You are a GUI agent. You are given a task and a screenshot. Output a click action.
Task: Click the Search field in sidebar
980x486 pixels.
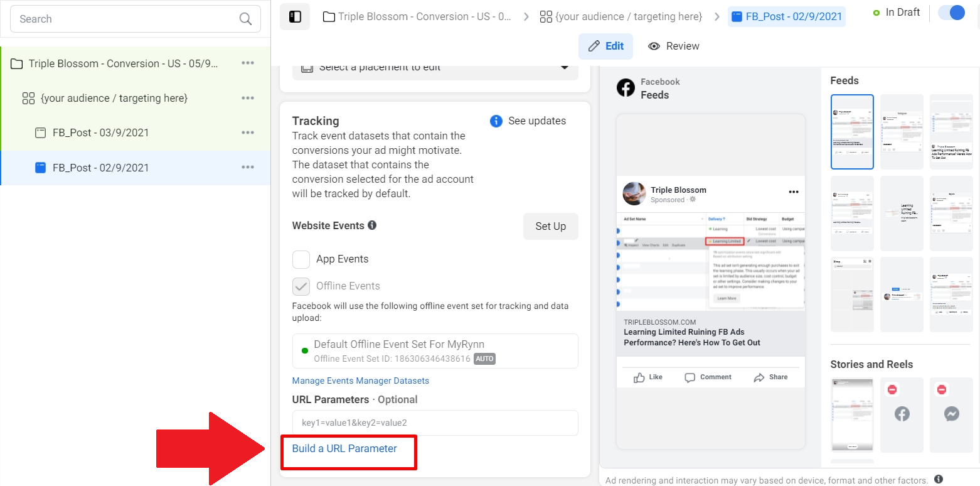tap(136, 19)
